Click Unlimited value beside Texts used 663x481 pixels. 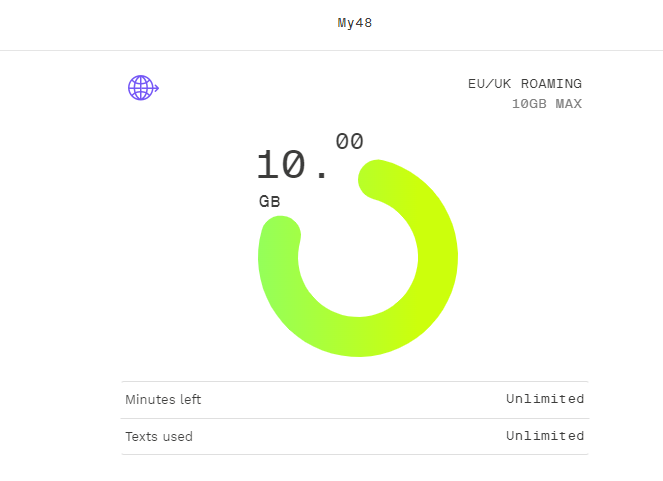click(x=544, y=436)
